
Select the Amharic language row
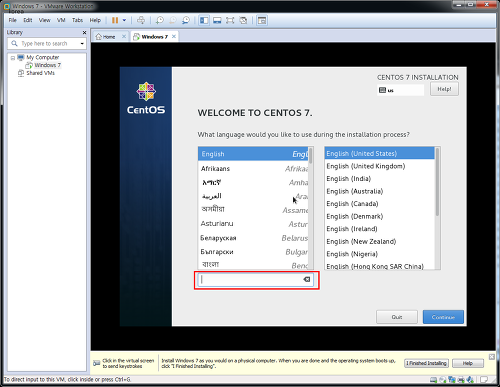(x=253, y=182)
